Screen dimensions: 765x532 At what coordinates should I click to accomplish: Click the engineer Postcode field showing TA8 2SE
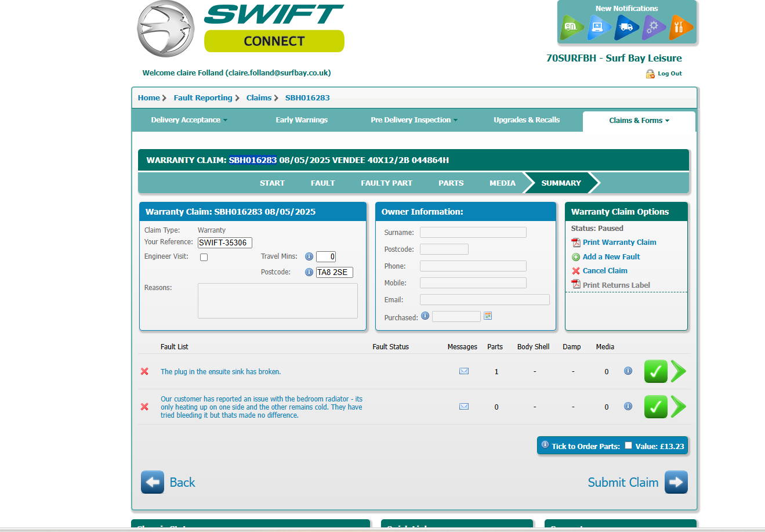(335, 272)
